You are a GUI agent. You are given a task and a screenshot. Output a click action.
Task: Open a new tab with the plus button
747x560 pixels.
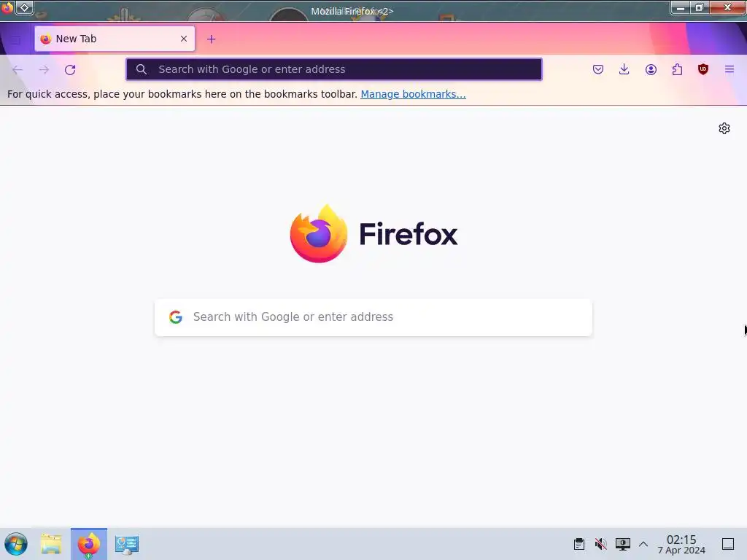(x=212, y=39)
